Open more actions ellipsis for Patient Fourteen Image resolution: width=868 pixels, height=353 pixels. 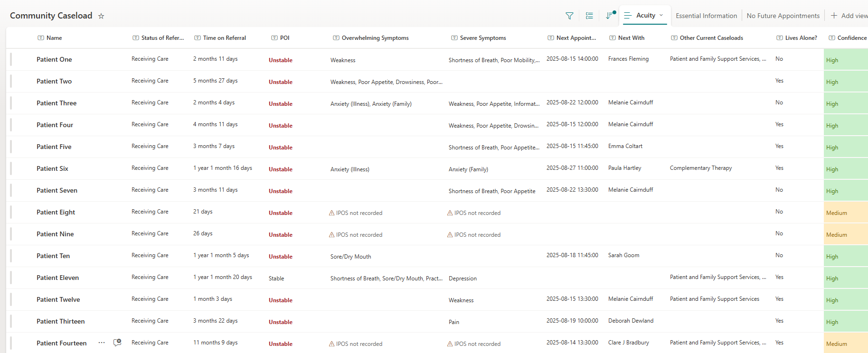pos(102,343)
